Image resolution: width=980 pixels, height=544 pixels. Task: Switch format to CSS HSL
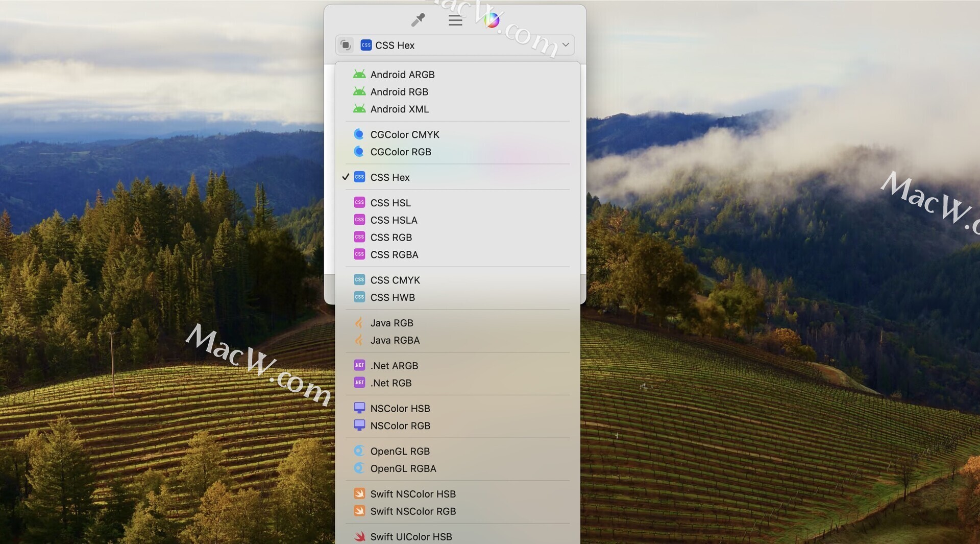coord(457,203)
